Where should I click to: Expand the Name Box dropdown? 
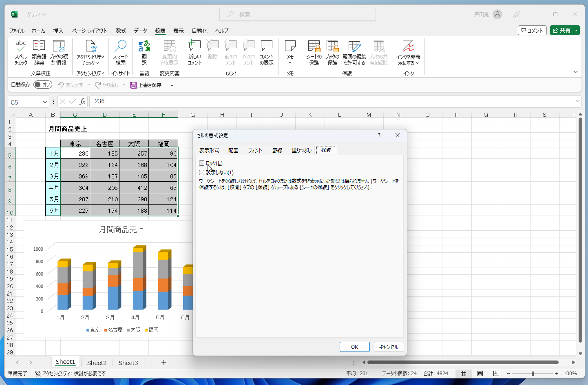point(45,102)
